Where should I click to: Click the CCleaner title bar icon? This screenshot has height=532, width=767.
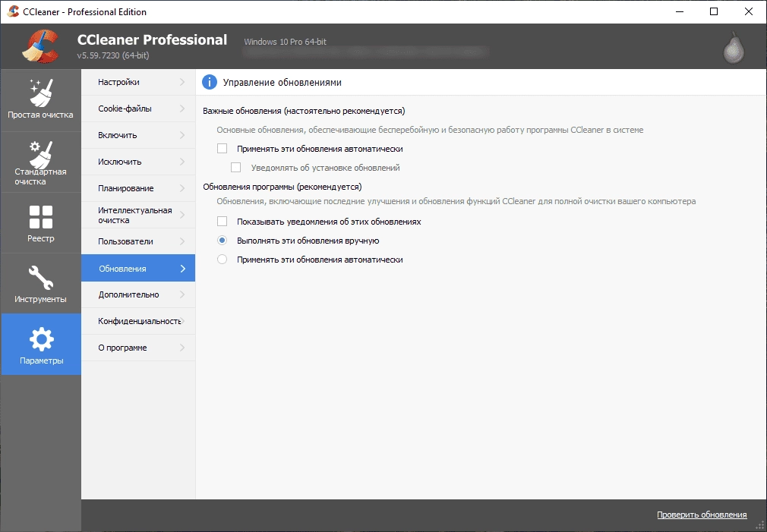[x=13, y=11]
